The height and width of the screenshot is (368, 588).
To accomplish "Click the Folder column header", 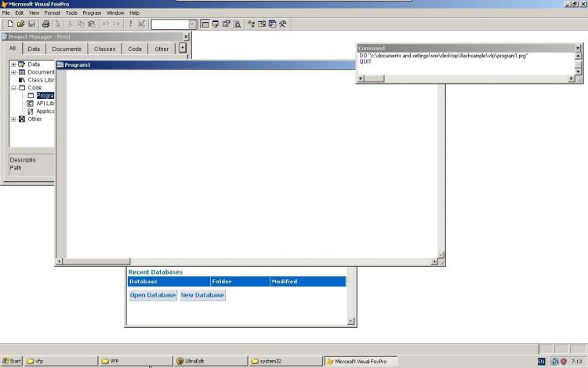I will [241, 282].
